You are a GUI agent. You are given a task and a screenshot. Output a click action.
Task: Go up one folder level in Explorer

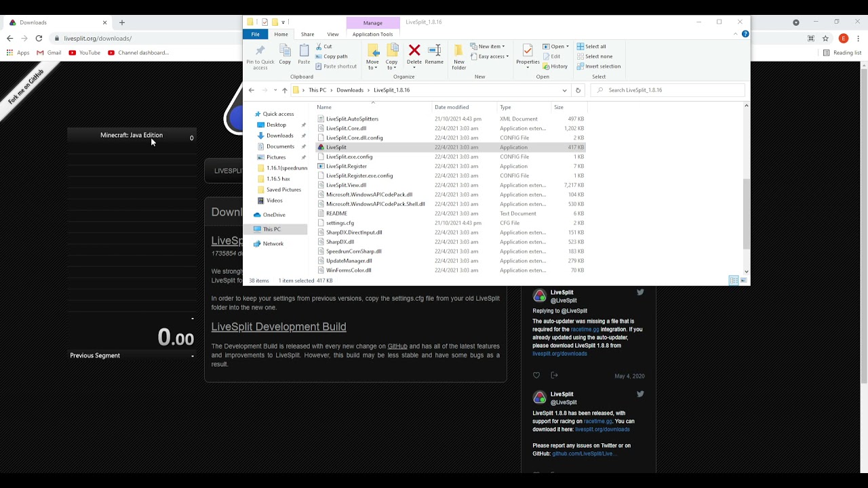(x=284, y=90)
